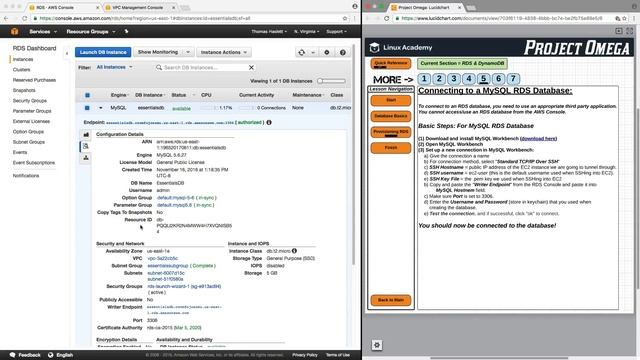Toggle the select-all instances checkbox
The image size is (640, 360).
pos(87,95)
